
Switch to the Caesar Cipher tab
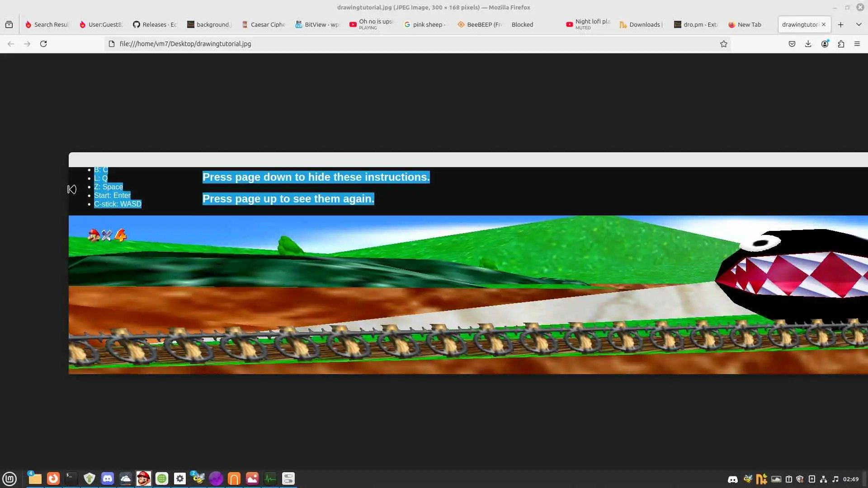263,24
